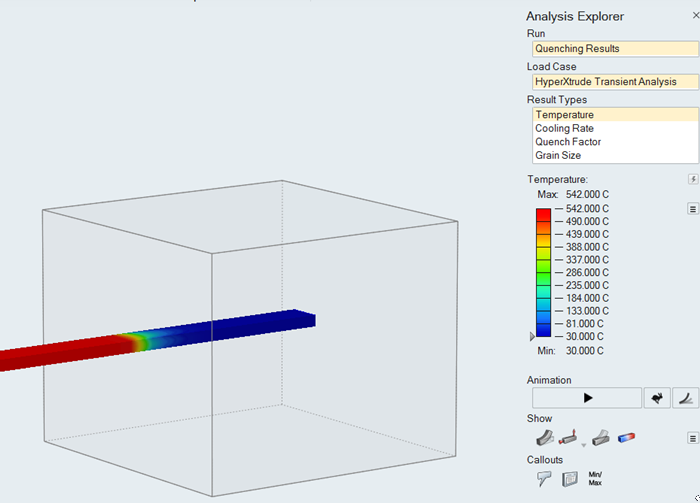Toggle Min/Max callouts
Screen dimensions: 700x503
tap(596, 477)
